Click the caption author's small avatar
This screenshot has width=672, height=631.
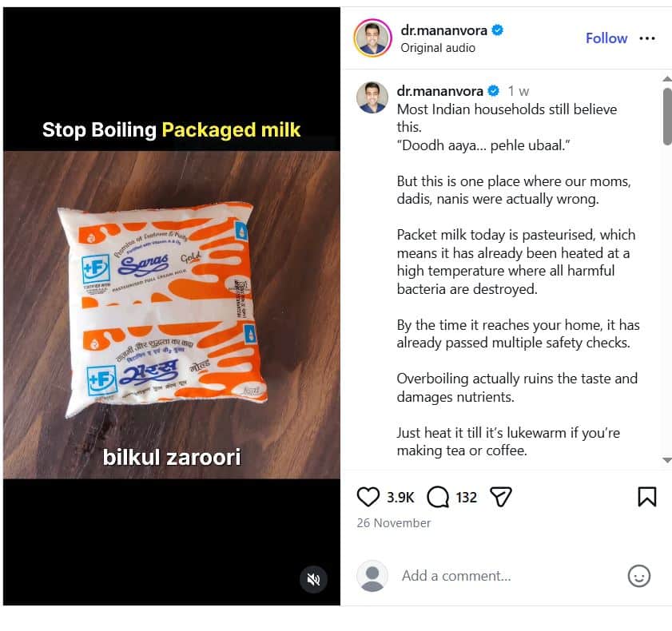point(372,97)
